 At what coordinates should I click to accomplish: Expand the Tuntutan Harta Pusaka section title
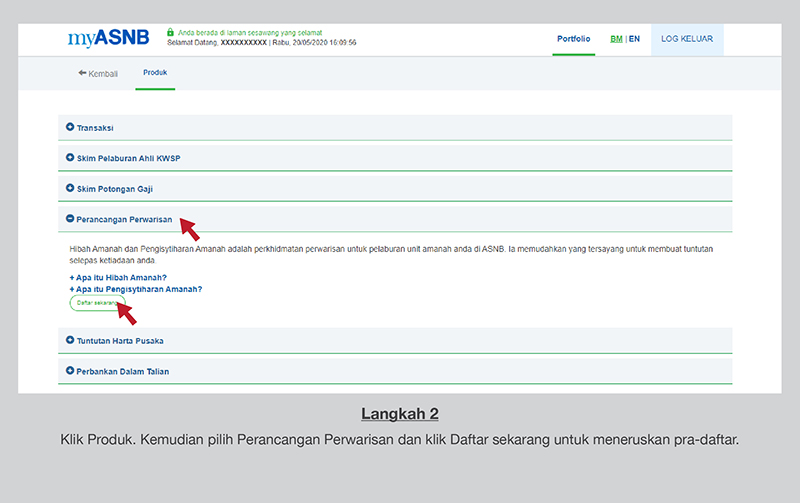(x=120, y=341)
